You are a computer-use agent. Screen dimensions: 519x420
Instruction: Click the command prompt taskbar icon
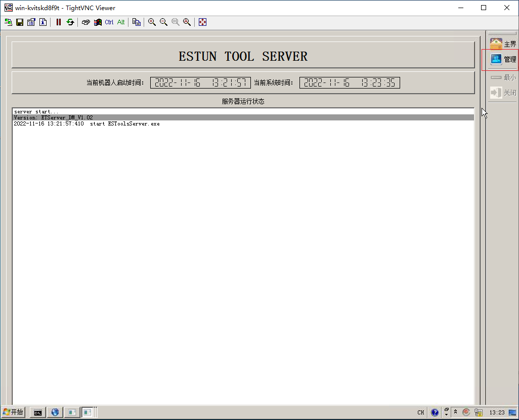click(x=38, y=412)
